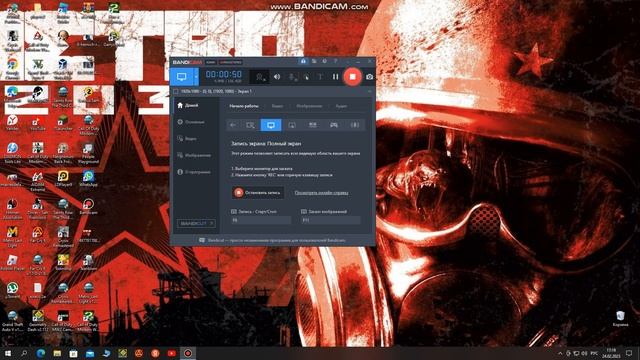The height and width of the screenshot is (360, 640).
Task: Open the lock icon in Bandicam title bar
Action: point(303,62)
